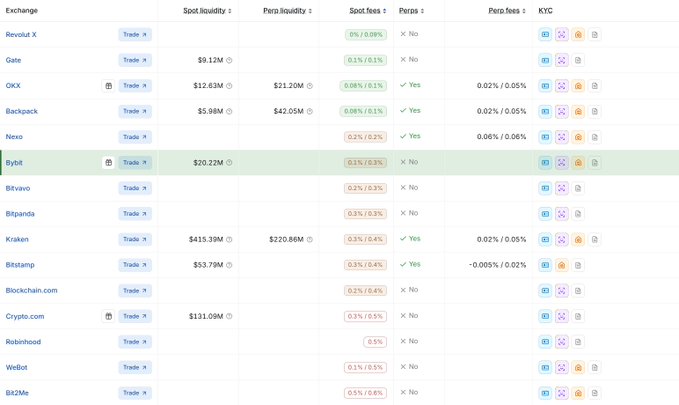Click the gift icon in the OKX row
679x405 pixels.
(108, 86)
